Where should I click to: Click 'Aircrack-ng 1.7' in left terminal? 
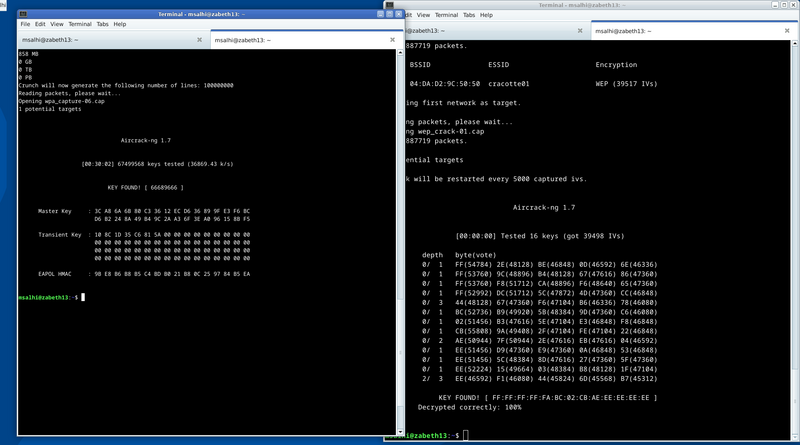pyautogui.click(x=145, y=140)
